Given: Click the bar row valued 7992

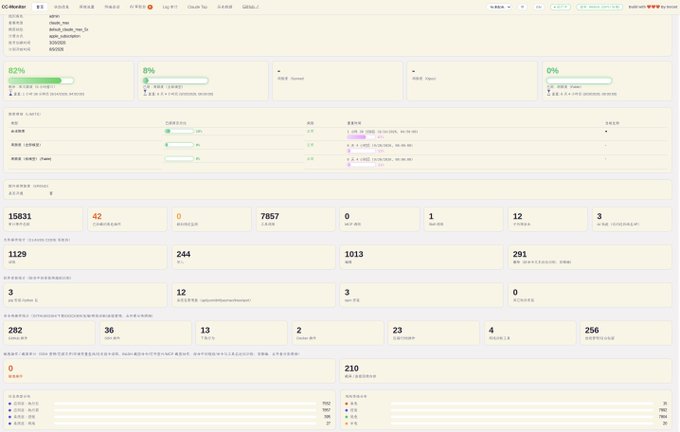Looking at the screenshot, I should [506, 410].
